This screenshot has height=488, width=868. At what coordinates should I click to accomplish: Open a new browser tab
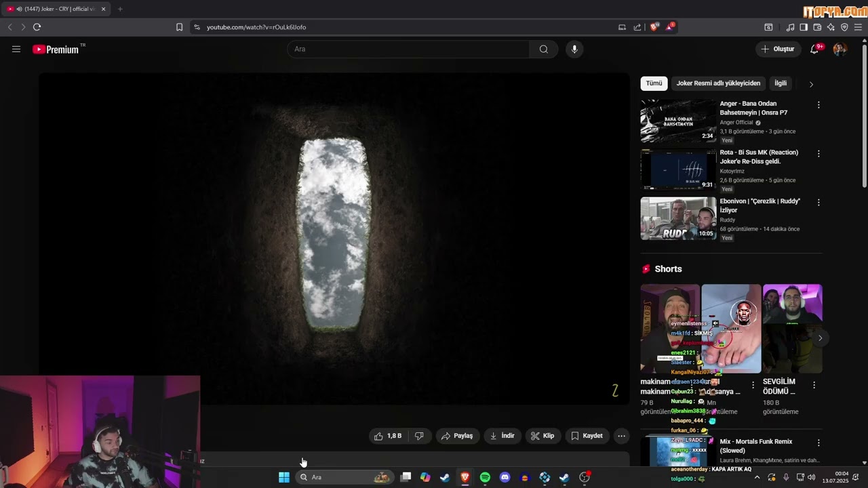[x=120, y=9]
